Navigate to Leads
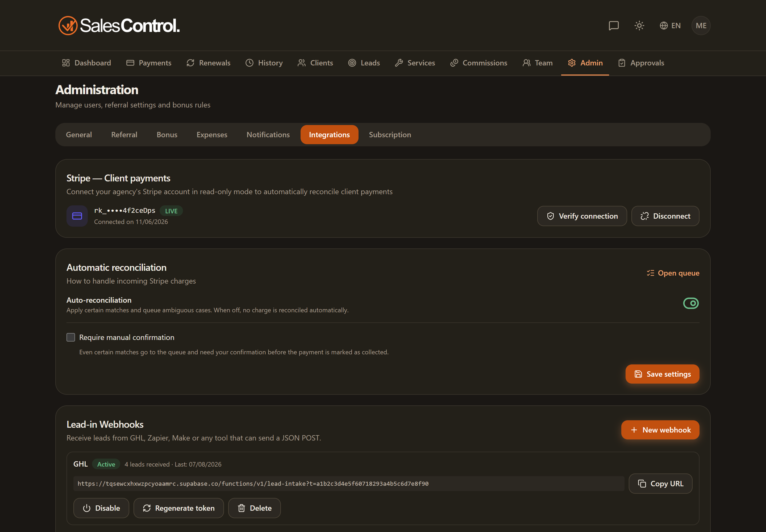This screenshot has height=532, width=766. click(364, 63)
